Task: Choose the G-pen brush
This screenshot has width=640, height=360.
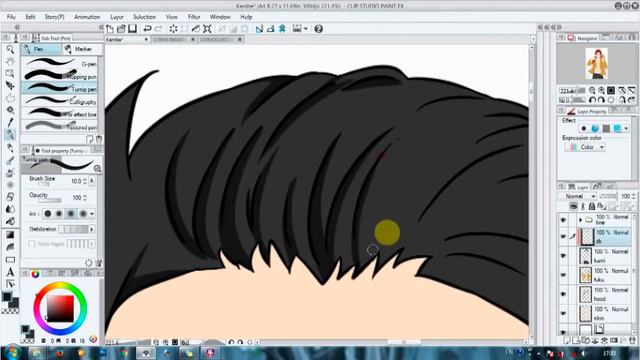Action: pos(60,63)
